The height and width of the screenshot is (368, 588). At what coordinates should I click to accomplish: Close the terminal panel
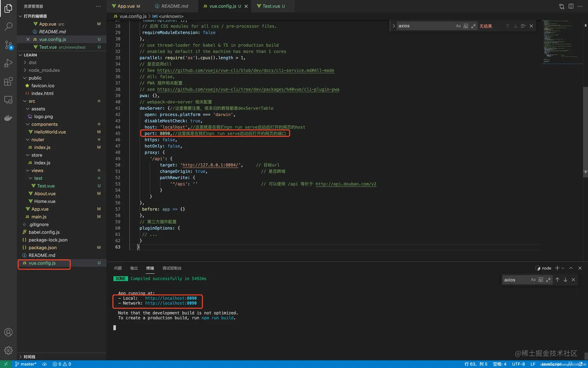(580, 268)
